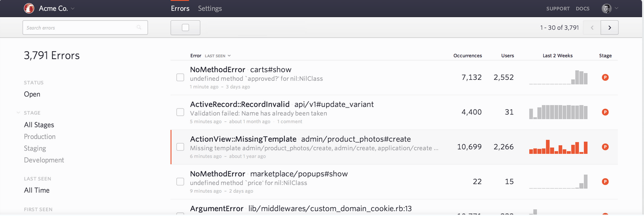Click the production stage badge for update_variant

[x=605, y=112]
